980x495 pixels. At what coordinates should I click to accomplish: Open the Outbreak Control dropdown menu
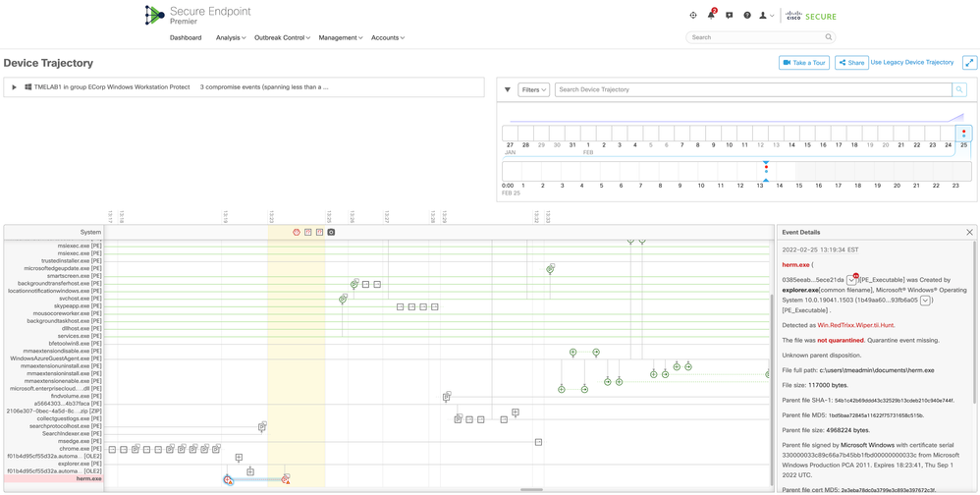283,38
